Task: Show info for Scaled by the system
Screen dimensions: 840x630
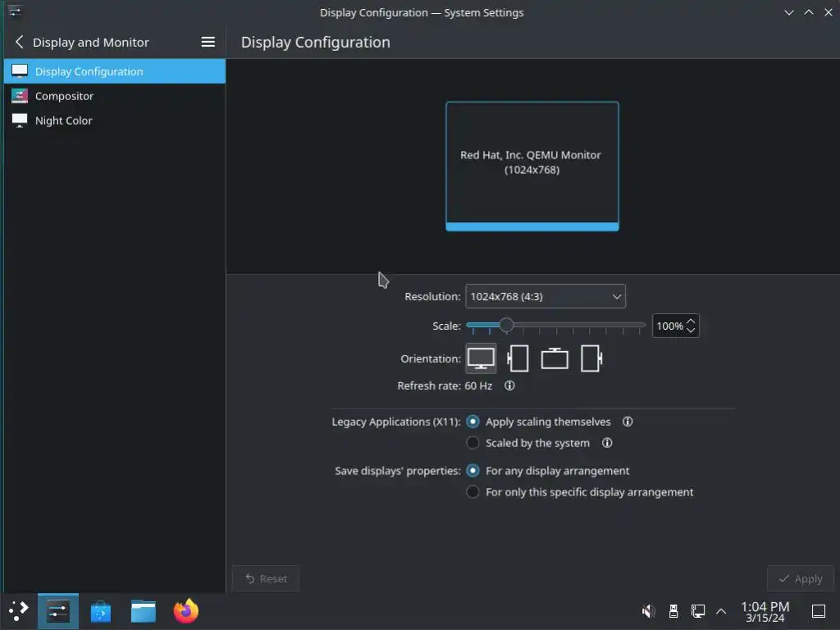Action: (607, 443)
